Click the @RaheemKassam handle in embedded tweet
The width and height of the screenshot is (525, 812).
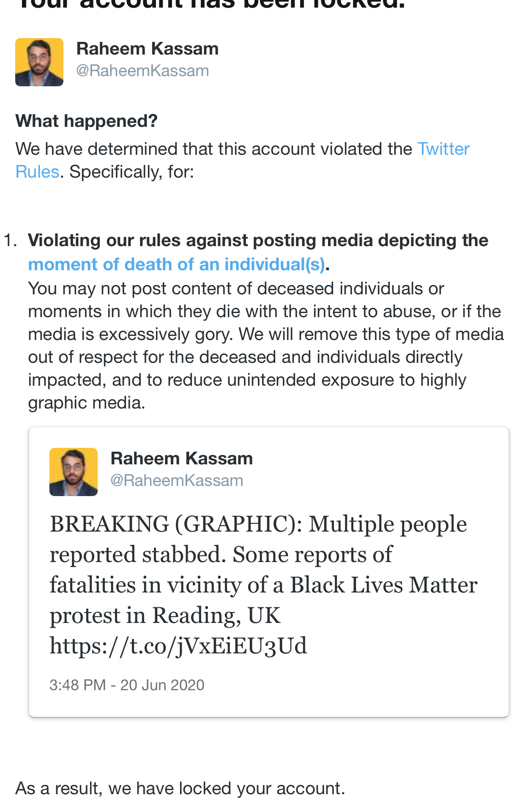177,480
